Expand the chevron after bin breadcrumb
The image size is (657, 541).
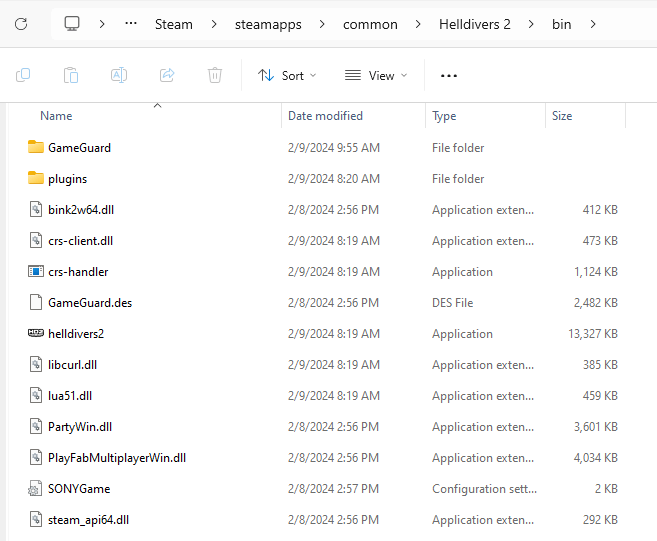[x=594, y=24]
